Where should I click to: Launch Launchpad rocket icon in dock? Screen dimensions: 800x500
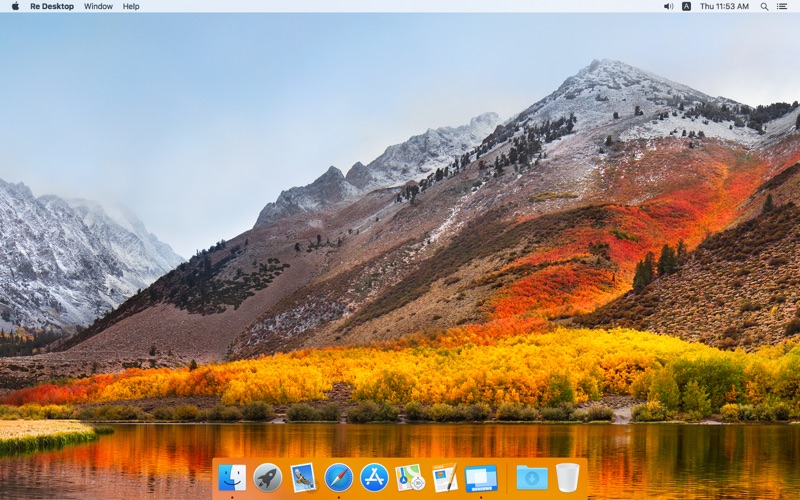(267, 478)
